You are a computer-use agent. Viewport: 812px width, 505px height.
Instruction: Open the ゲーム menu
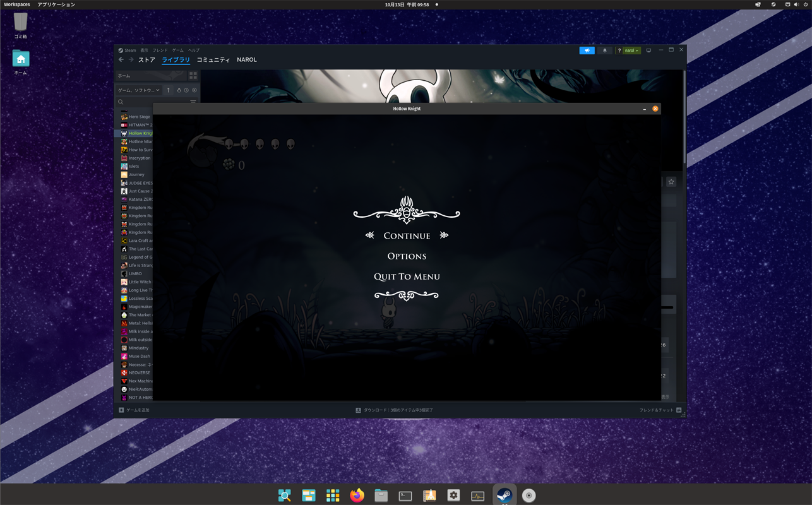(178, 50)
